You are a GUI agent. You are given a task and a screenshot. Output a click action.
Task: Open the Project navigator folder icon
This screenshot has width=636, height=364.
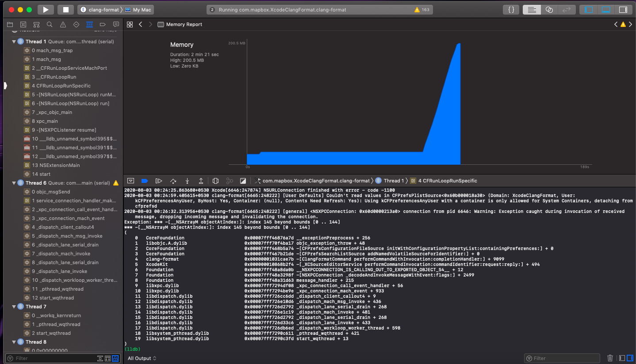coord(10,24)
